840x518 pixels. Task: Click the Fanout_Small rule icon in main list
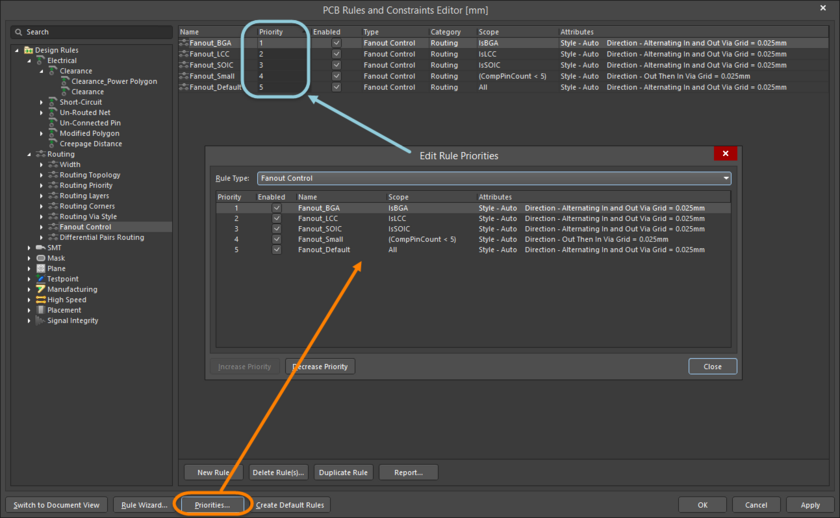184,76
